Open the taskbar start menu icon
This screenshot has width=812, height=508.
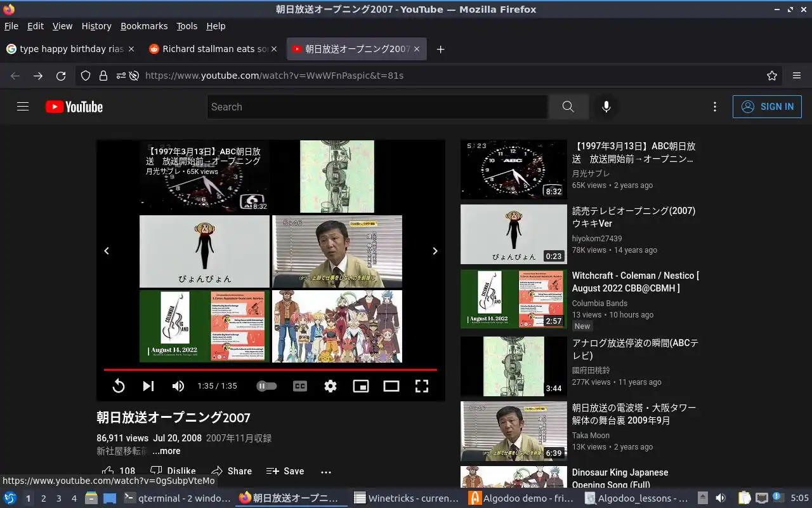[x=10, y=498]
